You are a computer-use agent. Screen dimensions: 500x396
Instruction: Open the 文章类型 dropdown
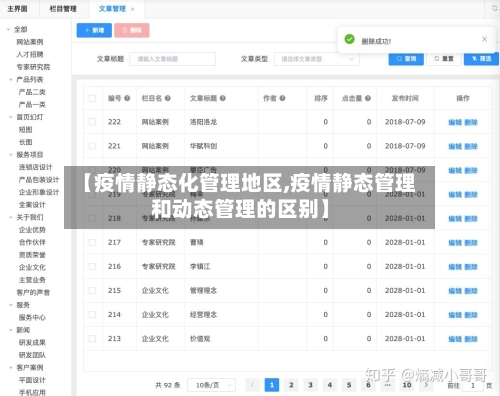[x=317, y=59]
